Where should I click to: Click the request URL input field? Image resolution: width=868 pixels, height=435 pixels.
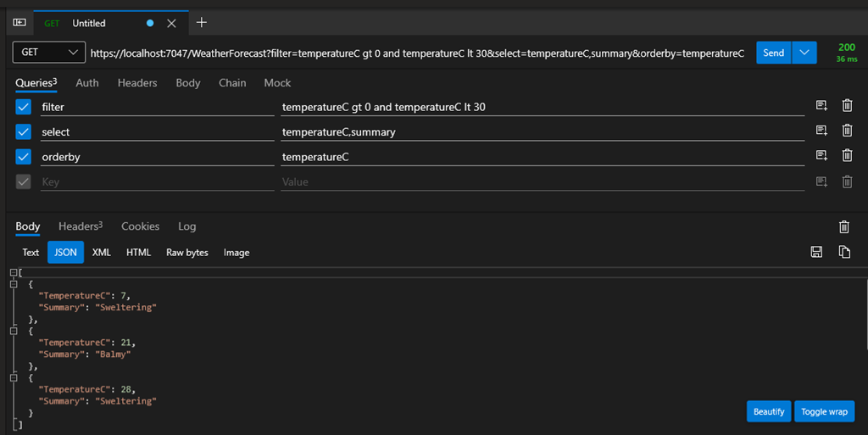click(x=417, y=53)
